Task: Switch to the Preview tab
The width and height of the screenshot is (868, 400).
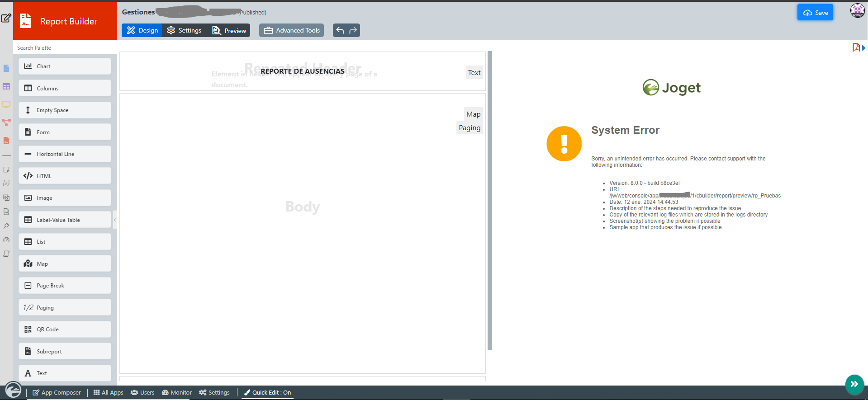Action: [x=229, y=30]
